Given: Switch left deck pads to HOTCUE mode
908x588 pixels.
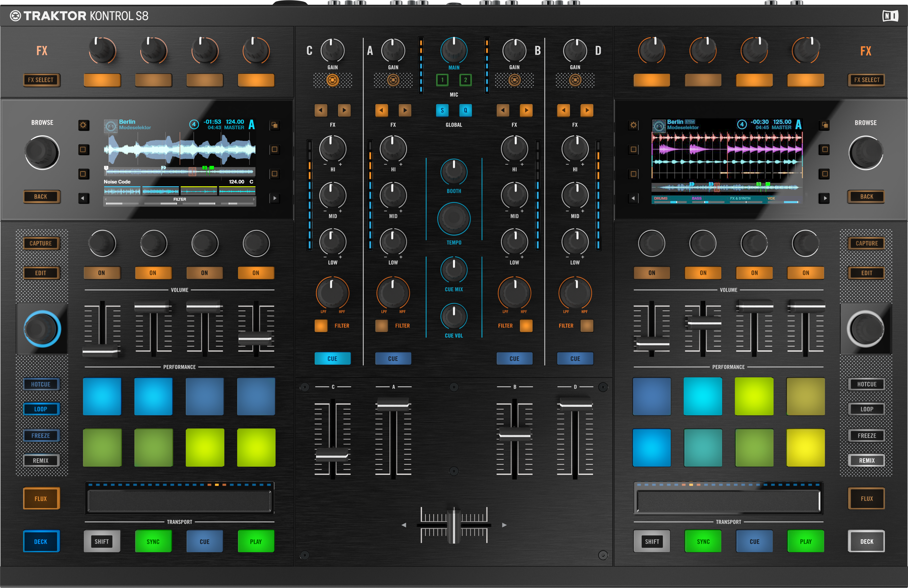Looking at the screenshot, I should click(41, 384).
